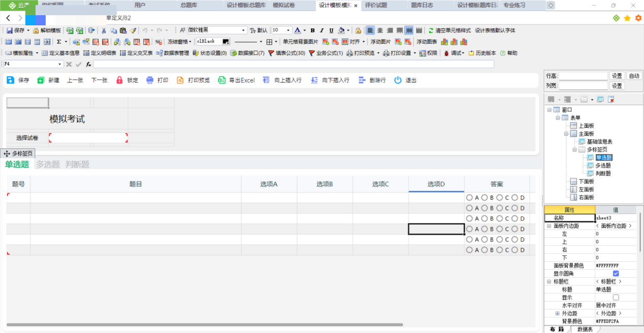Click the 行高 input field
This screenshot has height=333, width=644.
(x=583, y=76)
